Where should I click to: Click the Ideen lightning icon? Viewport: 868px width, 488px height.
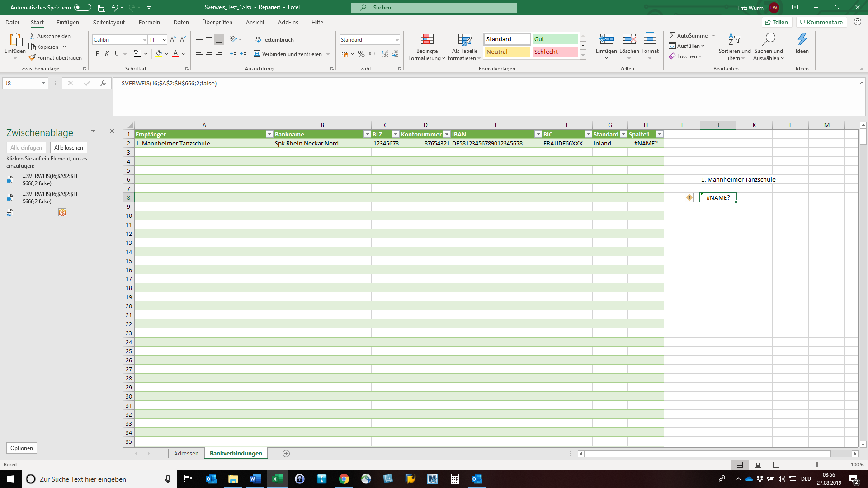tap(802, 40)
